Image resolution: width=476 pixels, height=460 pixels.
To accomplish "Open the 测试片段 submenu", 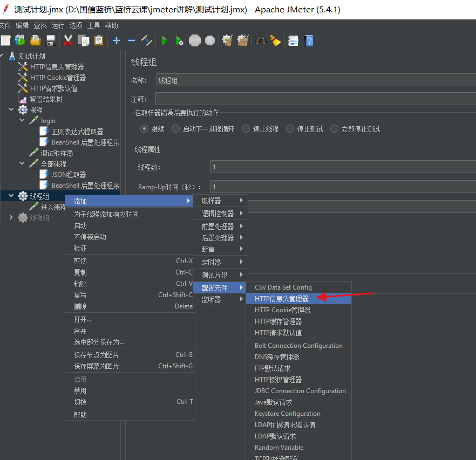I will click(221, 275).
